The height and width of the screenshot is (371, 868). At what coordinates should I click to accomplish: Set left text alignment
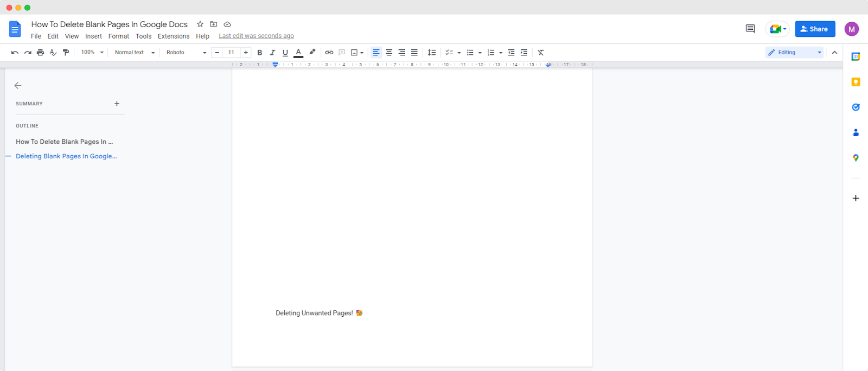coord(376,53)
